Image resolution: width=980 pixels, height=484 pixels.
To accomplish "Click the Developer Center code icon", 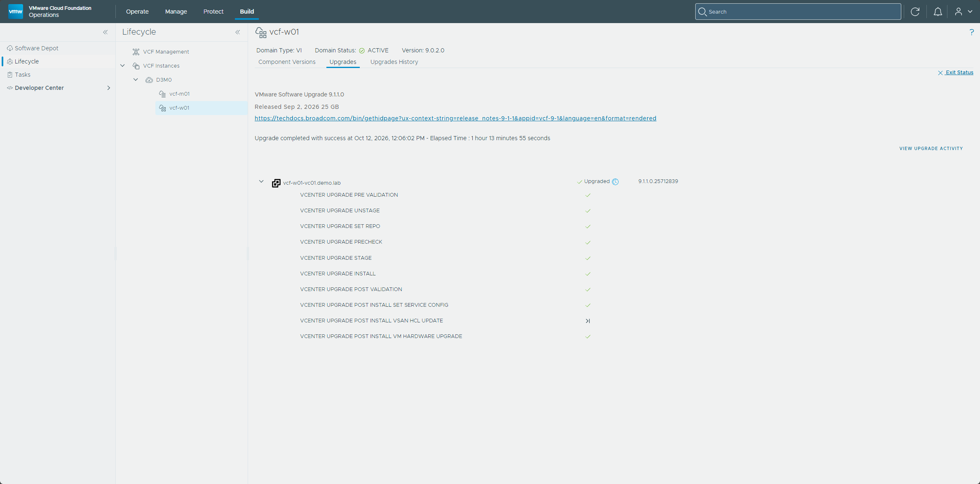I will [10, 88].
